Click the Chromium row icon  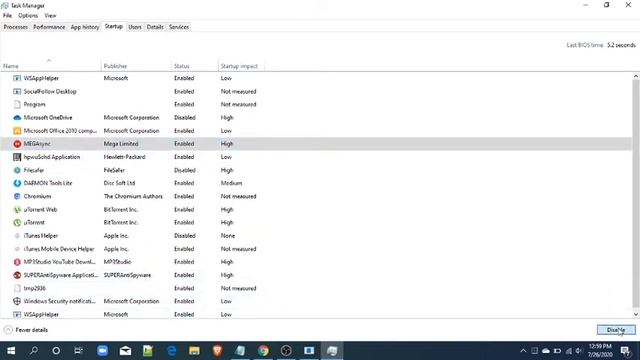[x=17, y=196]
